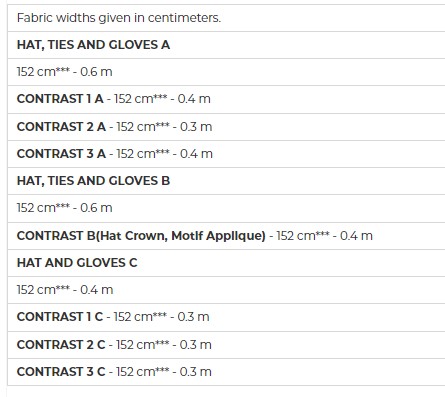This screenshot has height=397, width=445.
Task: Click the 'Motif Applique' text
Action: [218, 236]
